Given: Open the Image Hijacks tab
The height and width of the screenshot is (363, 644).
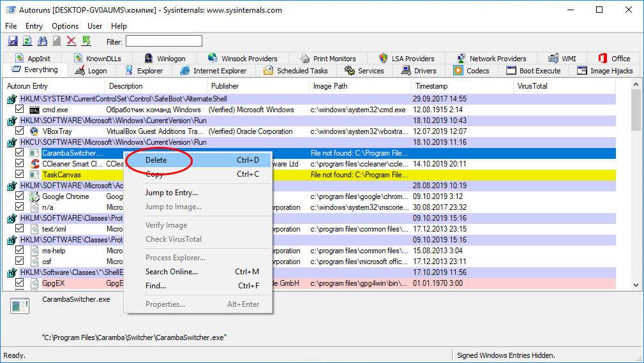Looking at the screenshot, I should 605,71.
